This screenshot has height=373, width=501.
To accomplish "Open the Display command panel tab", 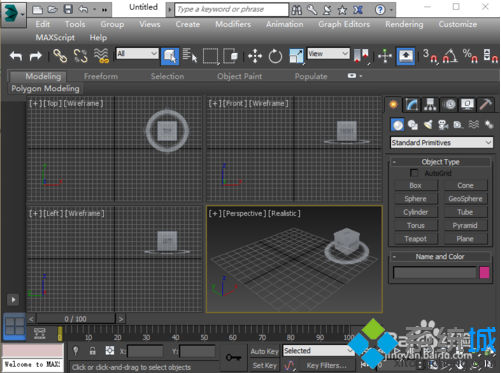I will coord(467,105).
